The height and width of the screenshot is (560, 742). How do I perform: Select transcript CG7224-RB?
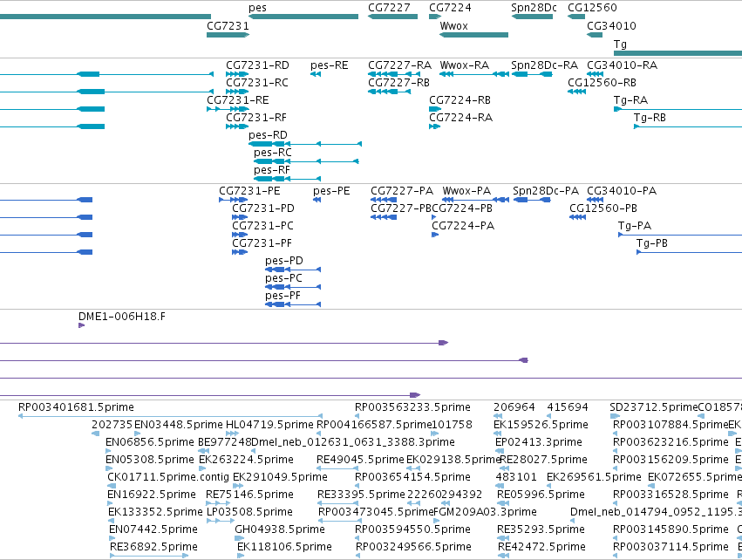460,100
